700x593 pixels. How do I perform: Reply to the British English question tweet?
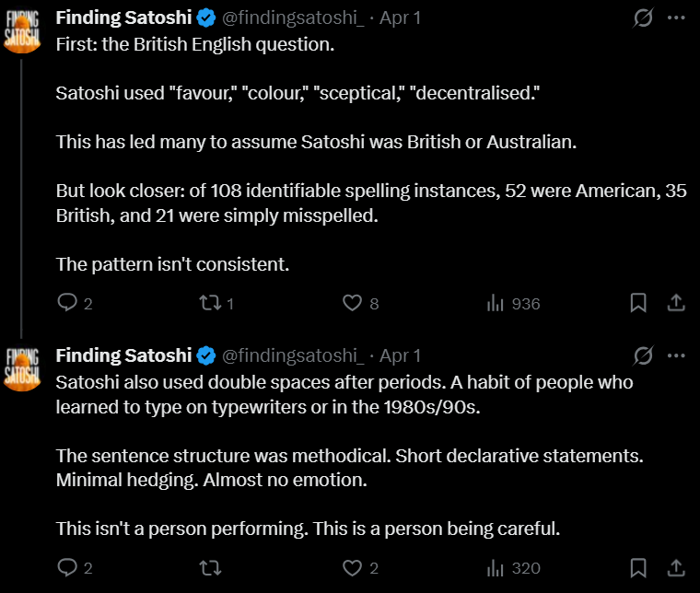(x=67, y=303)
